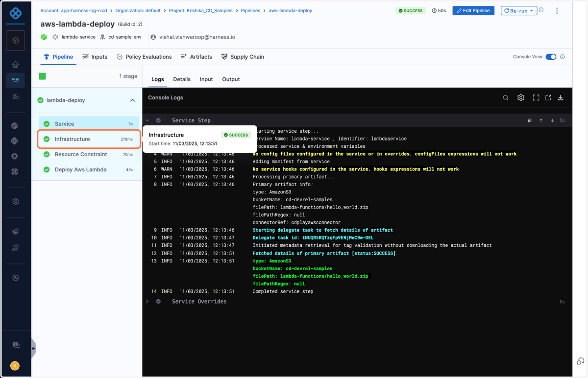This screenshot has height=378, width=588.
Task: Click the floating chat icon at bottom right
Action: tap(581, 361)
